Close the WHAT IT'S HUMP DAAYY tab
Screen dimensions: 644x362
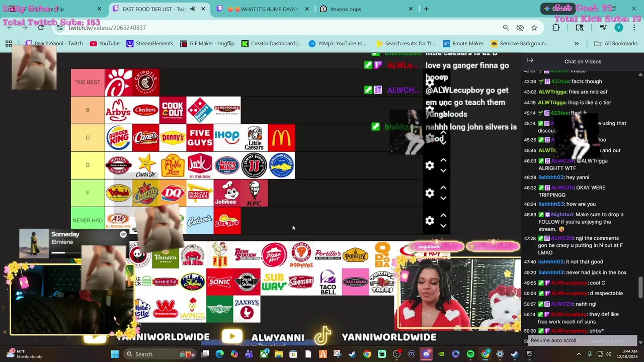[307, 9]
